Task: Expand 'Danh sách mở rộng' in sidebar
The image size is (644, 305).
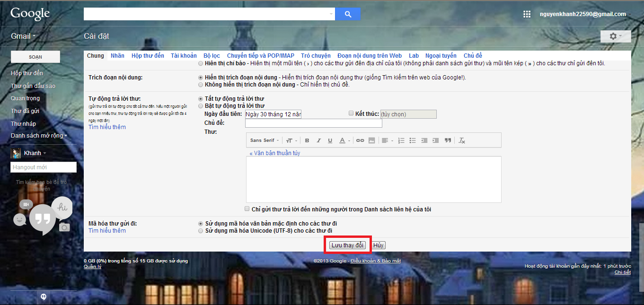Action: 39,136
